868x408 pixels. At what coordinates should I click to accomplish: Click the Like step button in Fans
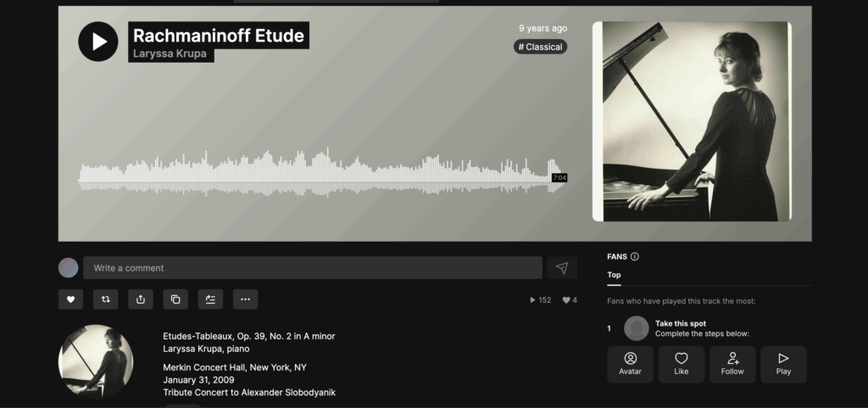[x=682, y=364]
